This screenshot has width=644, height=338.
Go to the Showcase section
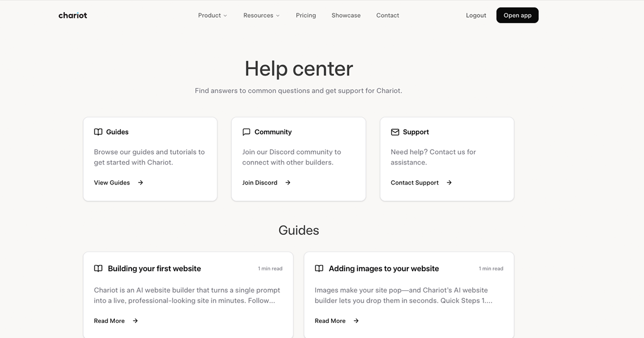click(x=346, y=15)
